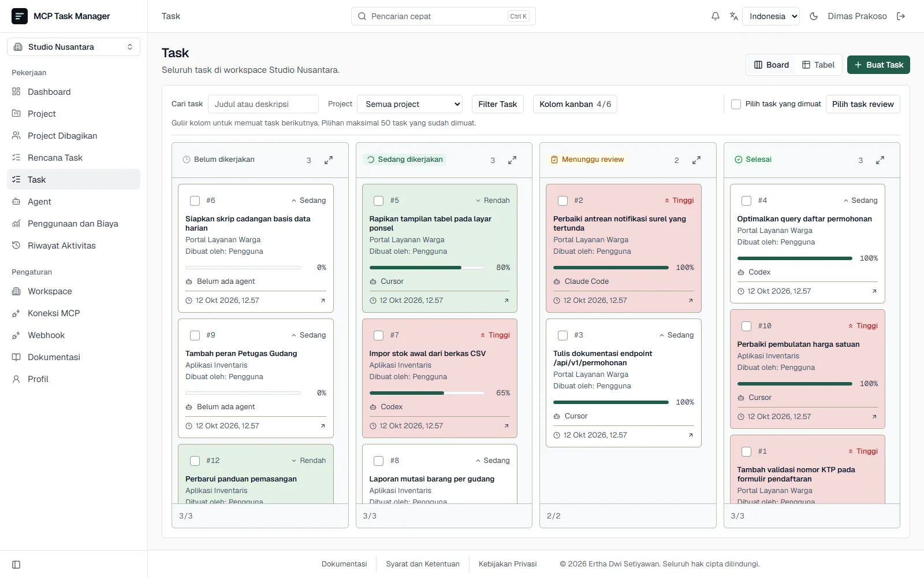The height and width of the screenshot is (578, 924).
Task: Collapse sidebar using the bottom panel icon
Action: click(x=16, y=565)
